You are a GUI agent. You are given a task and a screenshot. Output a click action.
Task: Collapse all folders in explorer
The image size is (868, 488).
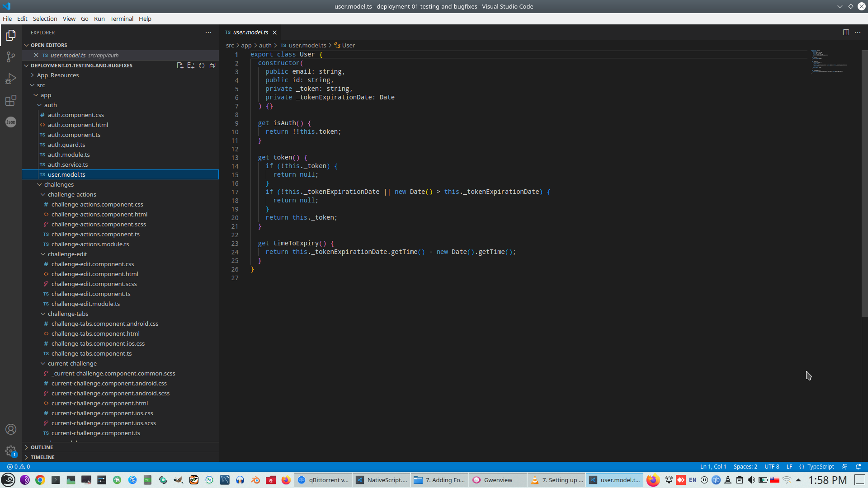click(212, 66)
